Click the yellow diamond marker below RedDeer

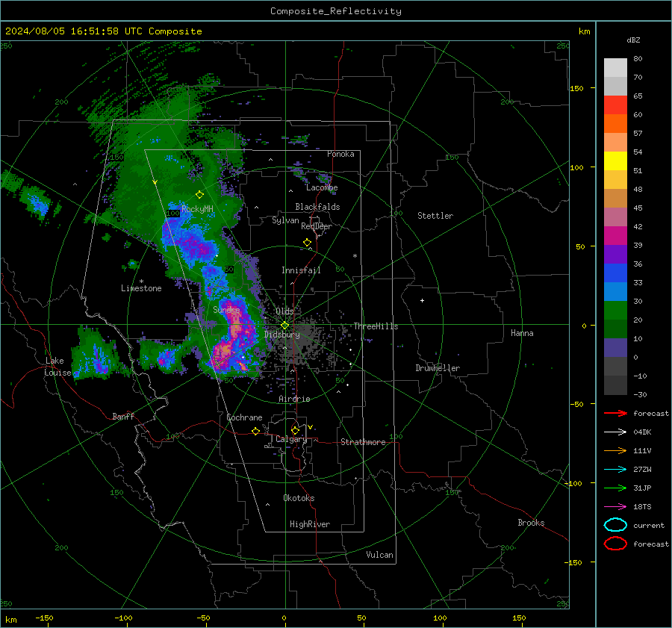tap(307, 243)
